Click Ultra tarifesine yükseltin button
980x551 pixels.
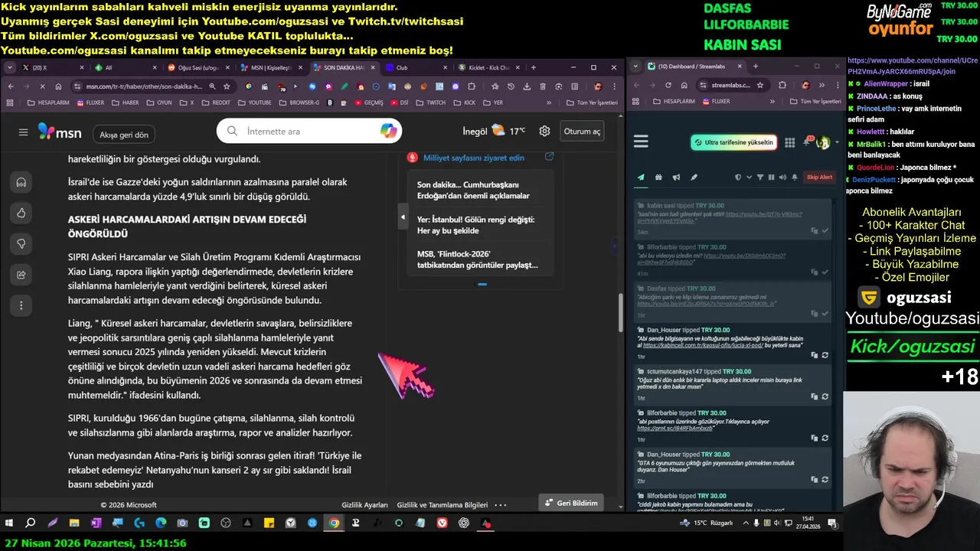733,142
